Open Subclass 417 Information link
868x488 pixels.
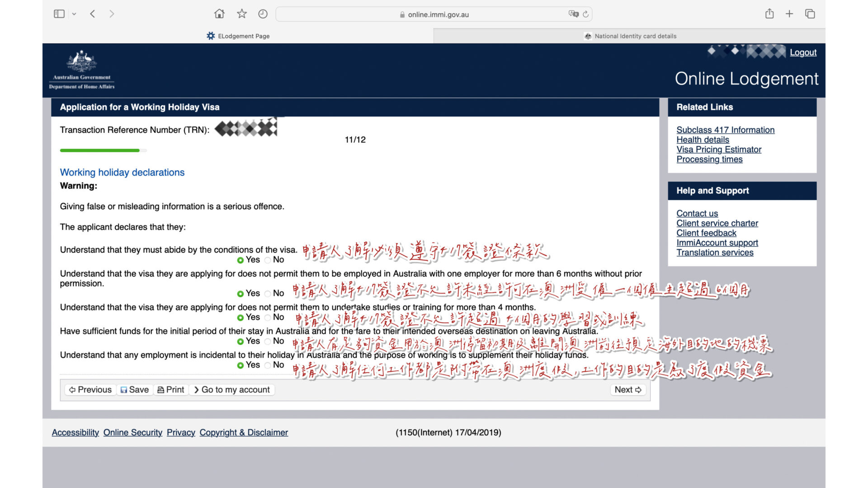[x=725, y=130]
